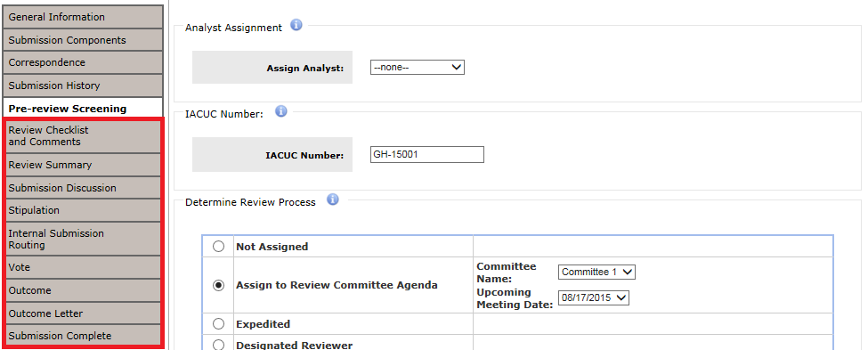Click the bold IACUC Number field label
The height and width of the screenshot is (350, 868).
tap(304, 156)
